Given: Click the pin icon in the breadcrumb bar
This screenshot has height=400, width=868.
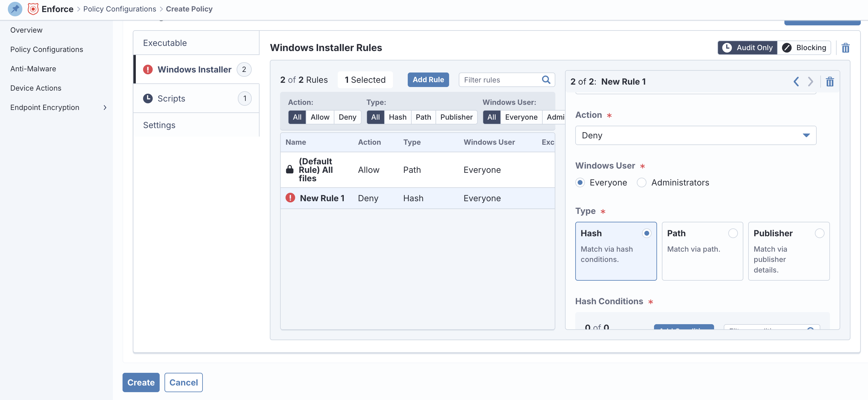Looking at the screenshot, I should click(x=15, y=9).
